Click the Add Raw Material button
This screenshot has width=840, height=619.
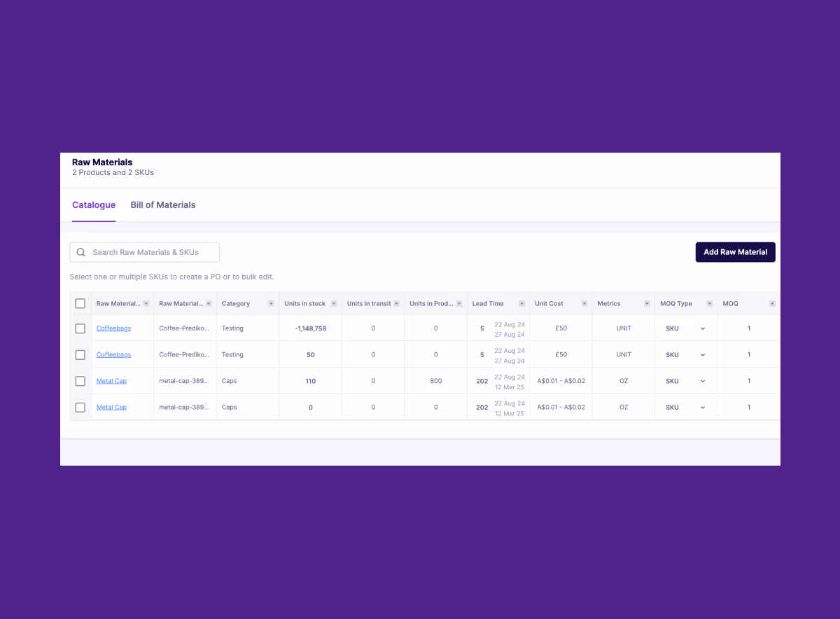[735, 252]
